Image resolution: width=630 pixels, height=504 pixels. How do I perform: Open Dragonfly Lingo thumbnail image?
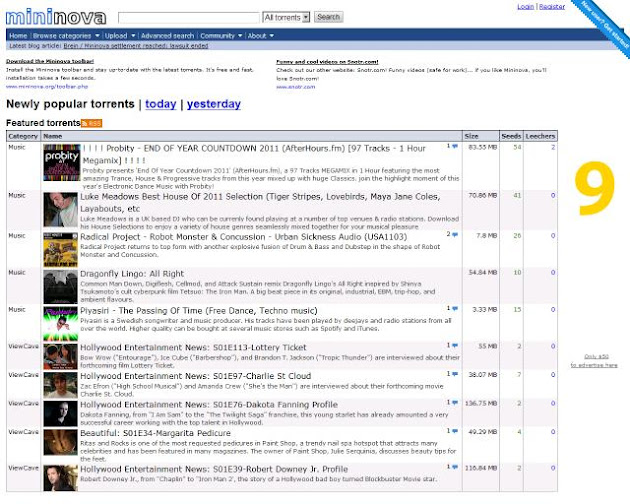(x=60, y=287)
